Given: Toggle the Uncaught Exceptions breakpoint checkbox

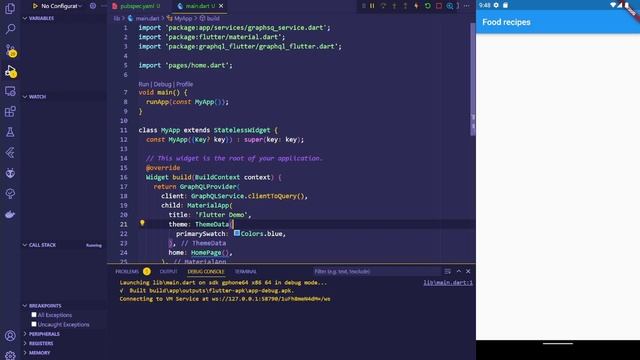Looking at the screenshot, I should (x=34, y=324).
